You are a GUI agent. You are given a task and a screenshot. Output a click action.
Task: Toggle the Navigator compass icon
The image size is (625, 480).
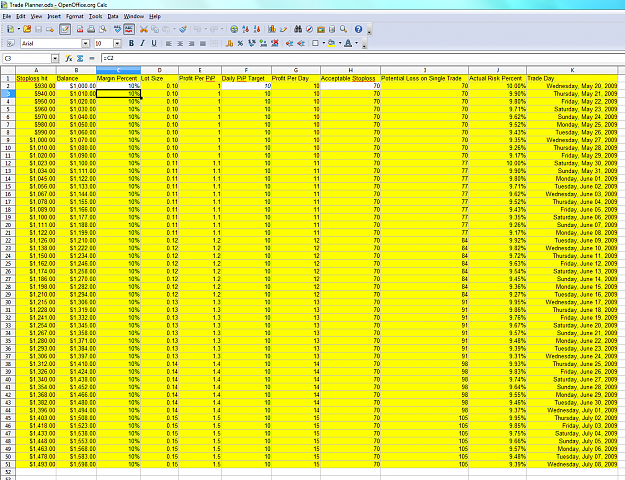309,29
